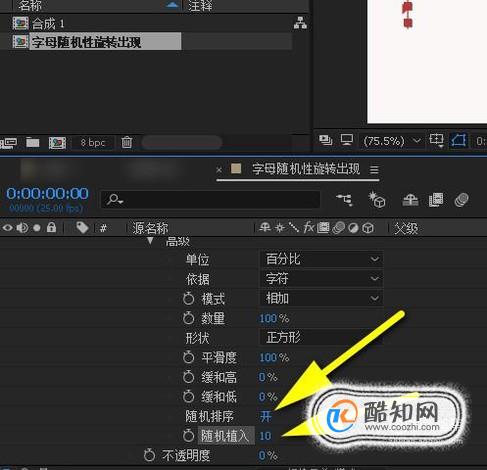This screenshot has height=470, width=487.
Task: Open the 依据 字符 dropdown
Action: coord(321,279)
